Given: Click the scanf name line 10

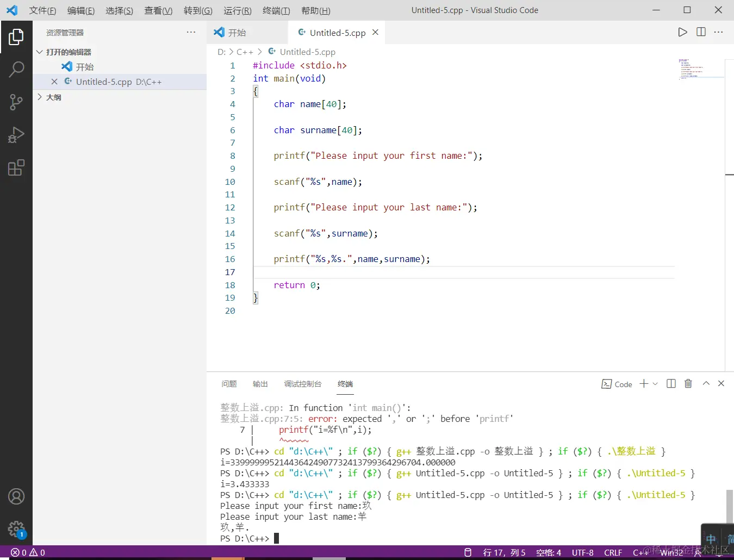Looking at the screenshot, I should point(318,182).
